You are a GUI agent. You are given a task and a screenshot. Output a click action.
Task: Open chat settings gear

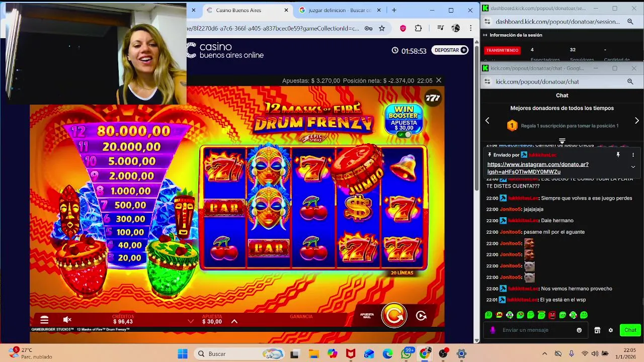[x=611, y=330]
